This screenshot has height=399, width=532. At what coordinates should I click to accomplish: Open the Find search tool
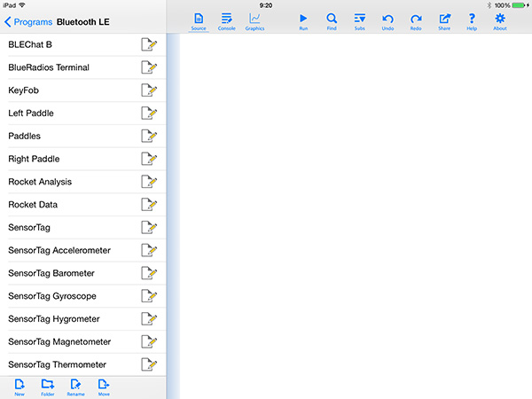click(x=332, y=22)
